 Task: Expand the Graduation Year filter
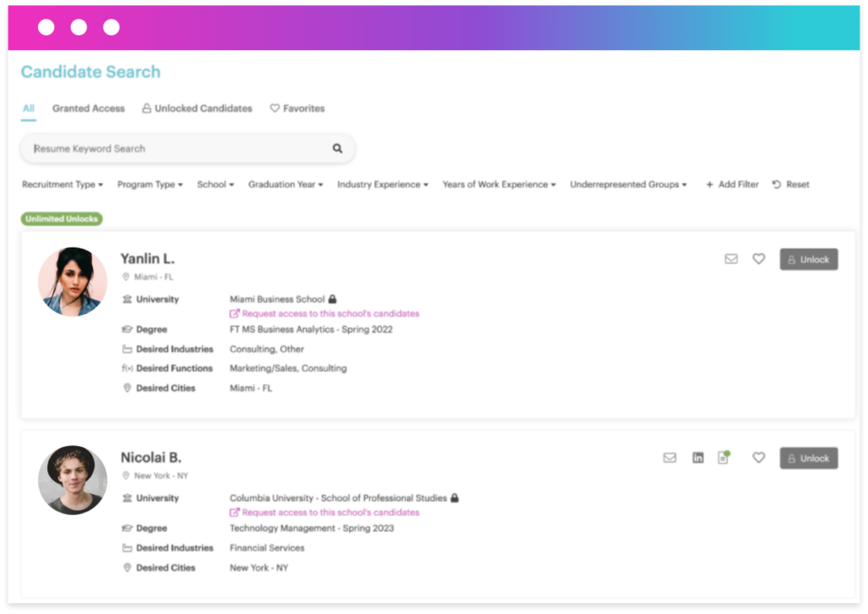pyautogui.click(x=286, y=184)
